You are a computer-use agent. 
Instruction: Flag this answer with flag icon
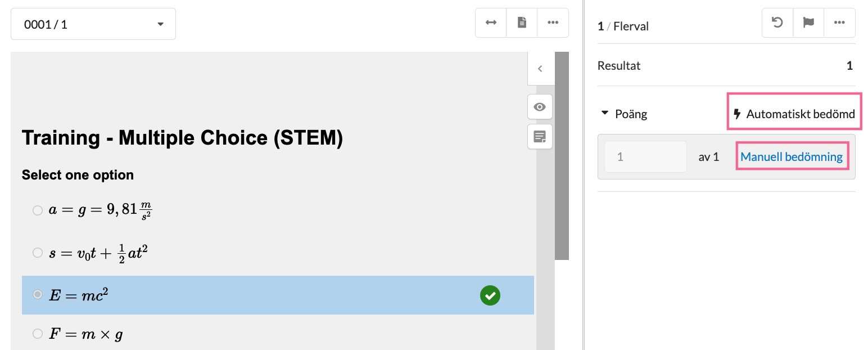[808, 23]
